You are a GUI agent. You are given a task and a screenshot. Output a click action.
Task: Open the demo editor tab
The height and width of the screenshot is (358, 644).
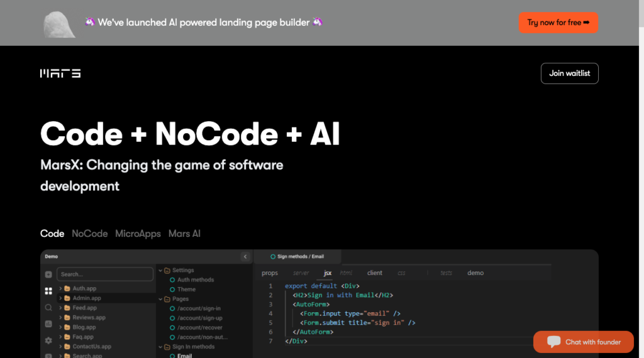pyautogui.click(x=475, y=273)
